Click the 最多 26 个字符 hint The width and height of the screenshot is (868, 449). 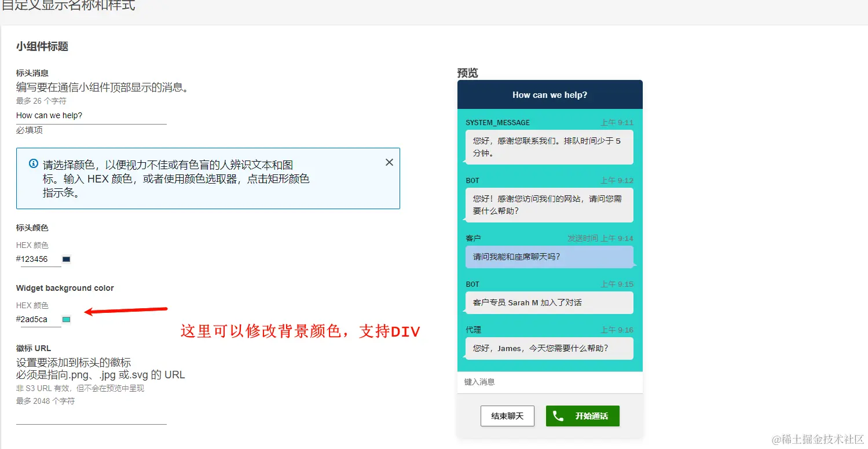(x=41, y=101)
